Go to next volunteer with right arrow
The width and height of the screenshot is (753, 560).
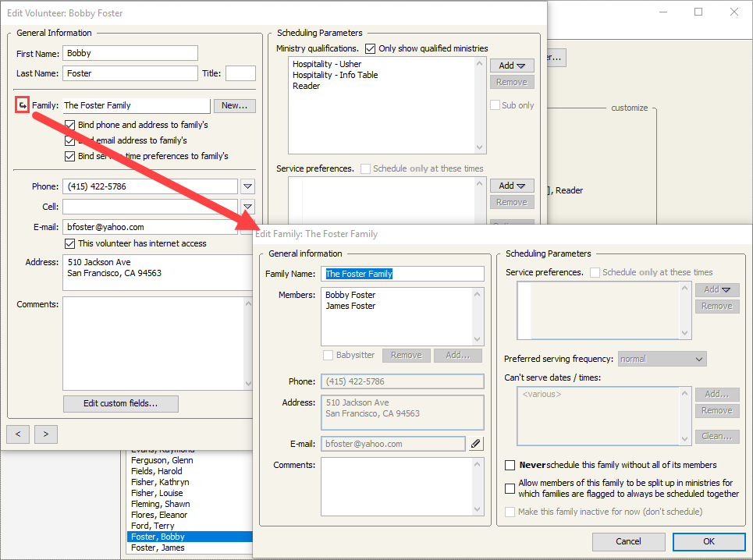tap(46, 433)
